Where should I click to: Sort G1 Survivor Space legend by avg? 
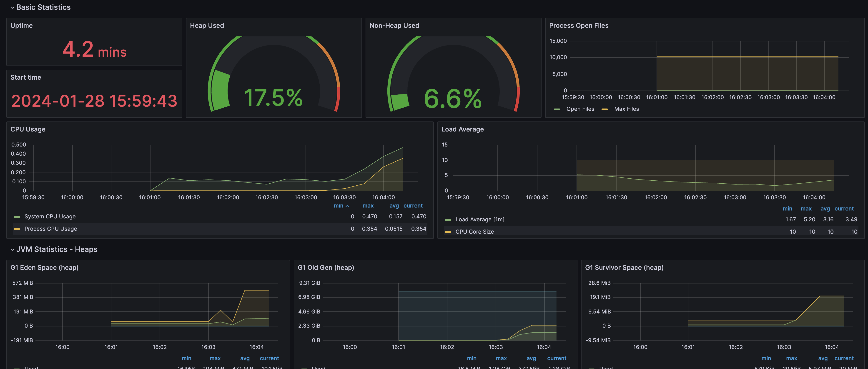(823, 359)
